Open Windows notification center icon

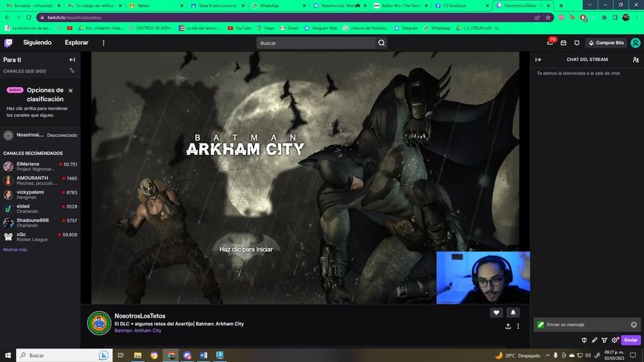[633, 355]
